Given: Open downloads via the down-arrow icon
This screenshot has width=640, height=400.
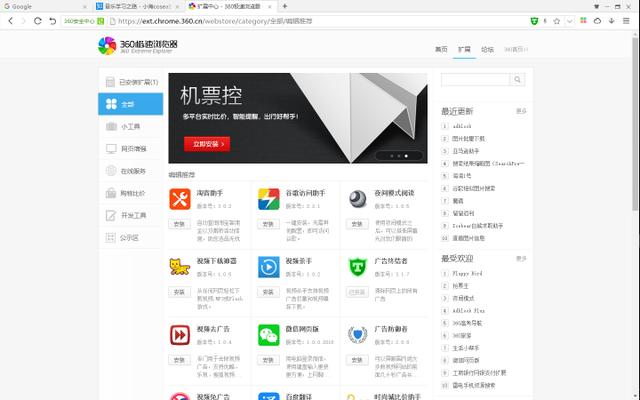Looking at the screenshot, I should tap(611, 21).
